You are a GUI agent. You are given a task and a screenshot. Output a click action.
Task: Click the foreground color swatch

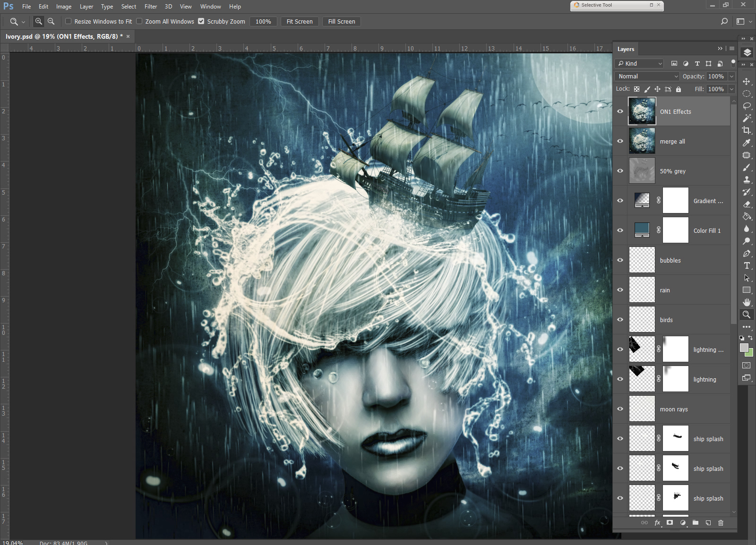click(x=744, y=348)
